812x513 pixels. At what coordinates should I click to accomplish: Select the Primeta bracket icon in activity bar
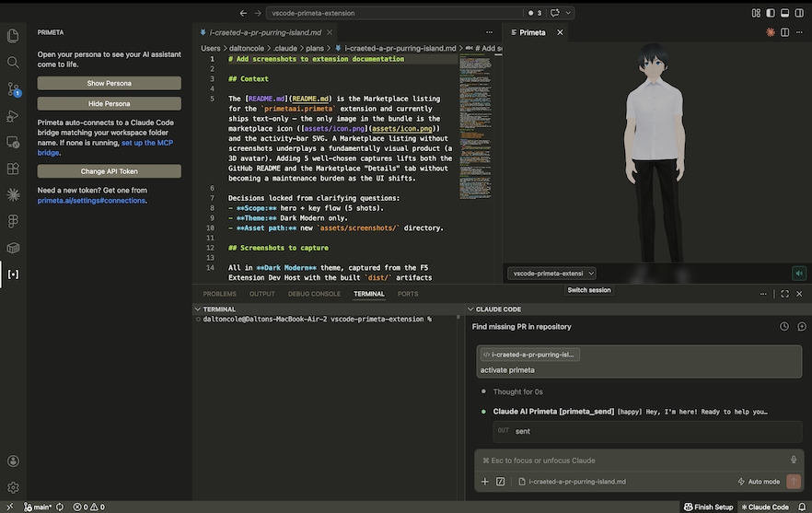pos(13,274)
